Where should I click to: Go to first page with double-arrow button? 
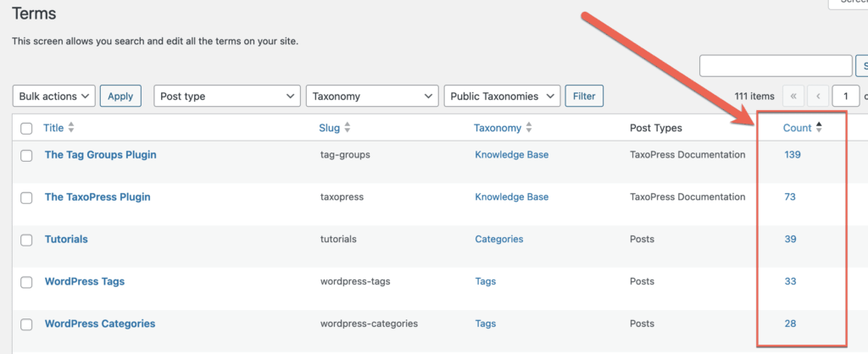click(793, 96)
